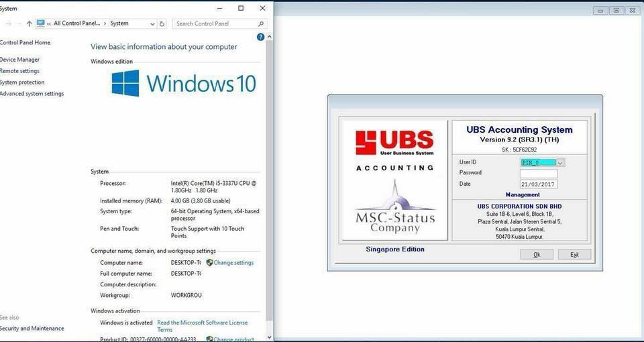The height and width of the screenshot is (342, 644).
Task: Click the chevron between All Control Panel and System
Action: click(105, 24)
